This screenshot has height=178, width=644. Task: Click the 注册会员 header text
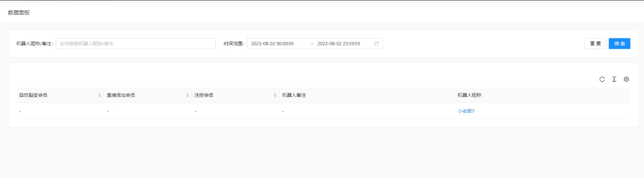coord(204,95)
